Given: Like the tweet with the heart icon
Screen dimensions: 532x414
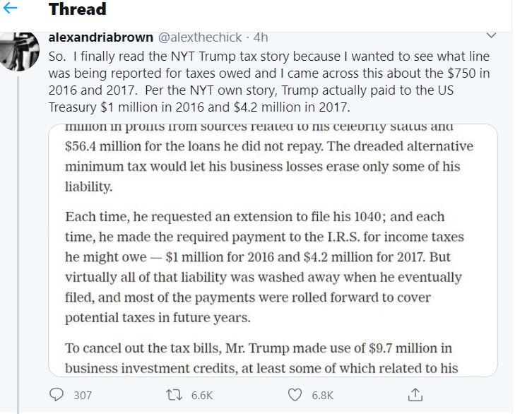Looking at the screenshot, I should 295,395.
